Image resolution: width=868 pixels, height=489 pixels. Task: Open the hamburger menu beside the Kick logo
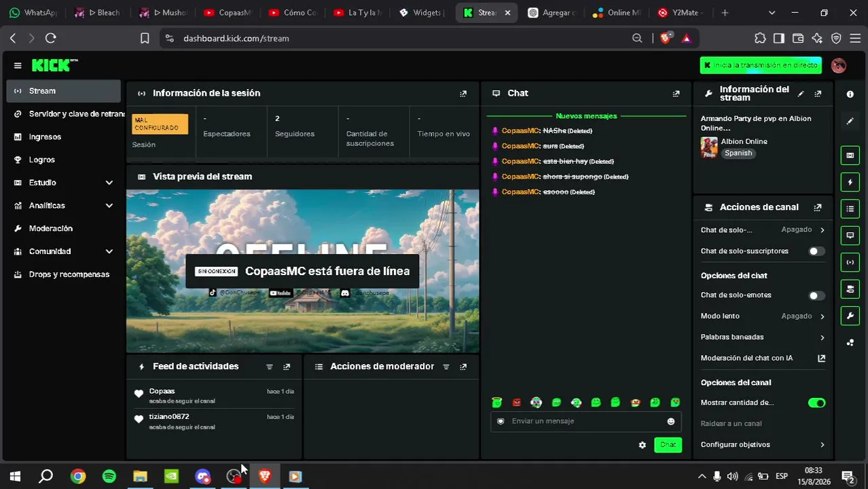click(x=18, y=65)
